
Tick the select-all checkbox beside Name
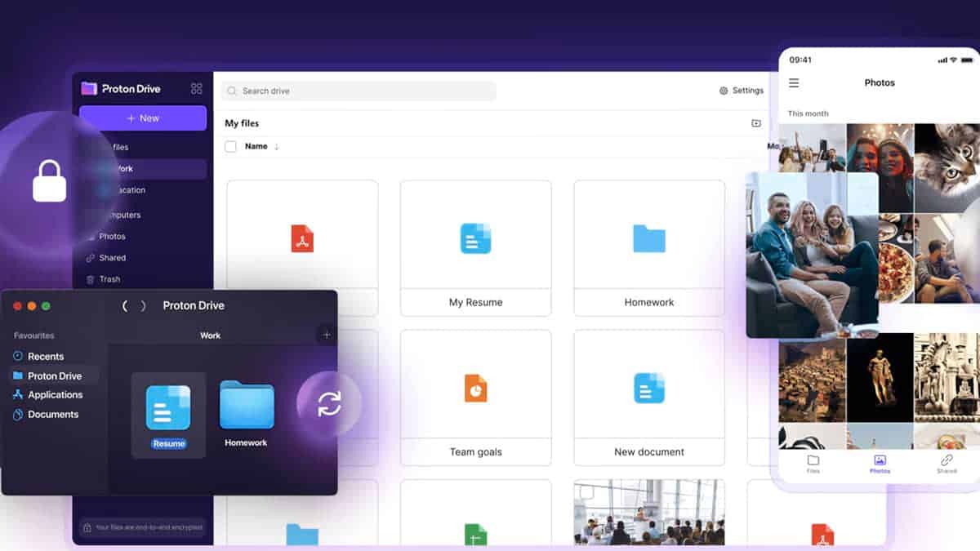click(230, 146)
